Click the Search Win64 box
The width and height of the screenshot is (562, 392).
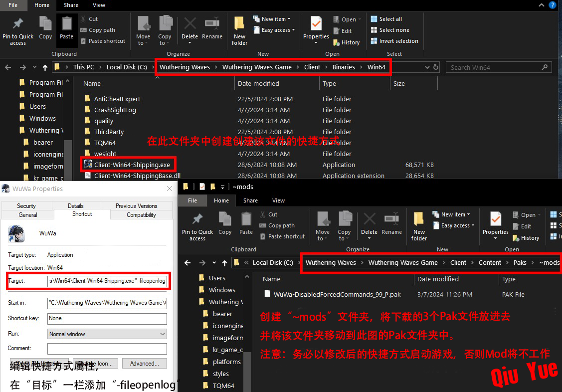coord(499,67)
